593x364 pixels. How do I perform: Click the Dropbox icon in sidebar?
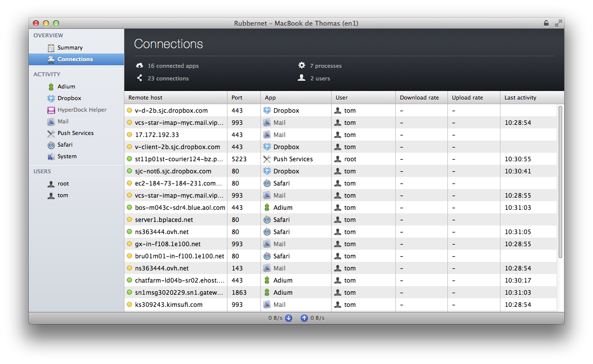51,99
